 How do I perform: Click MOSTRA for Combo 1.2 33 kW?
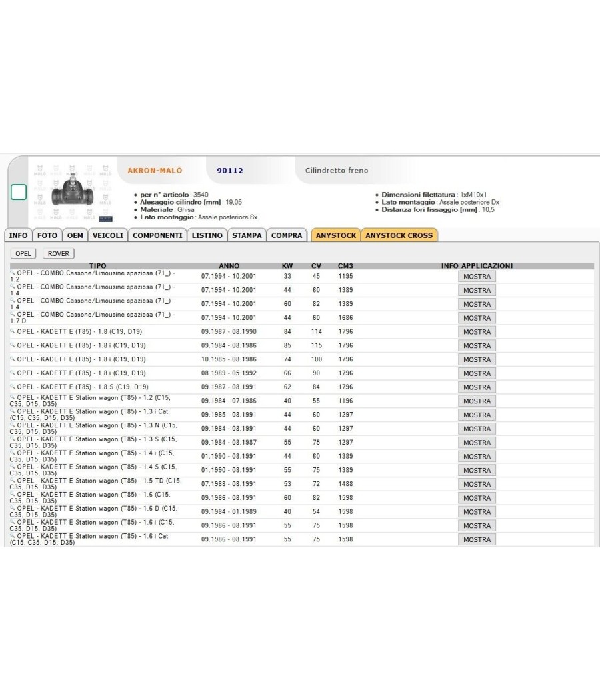tap(477, 277)
